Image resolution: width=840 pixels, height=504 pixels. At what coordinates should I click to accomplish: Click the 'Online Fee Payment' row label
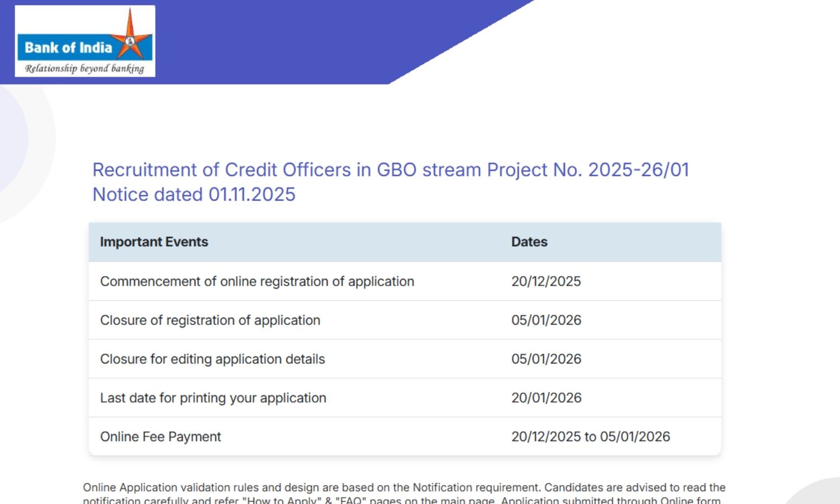(161, 437)
